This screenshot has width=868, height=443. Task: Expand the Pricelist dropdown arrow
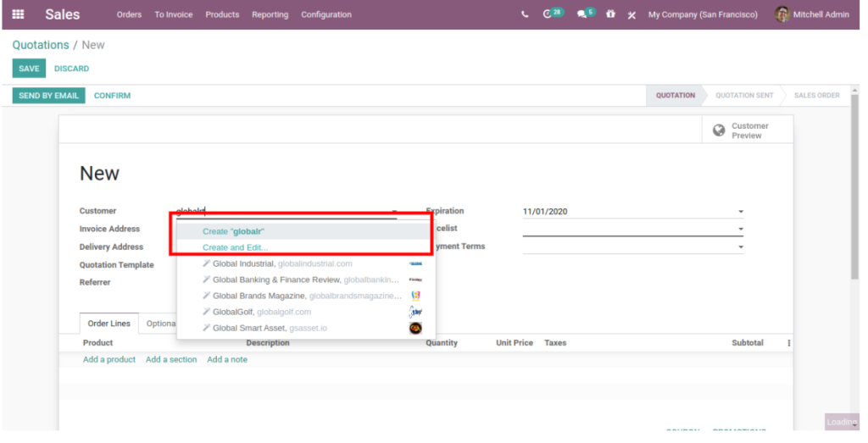(741, 229)
